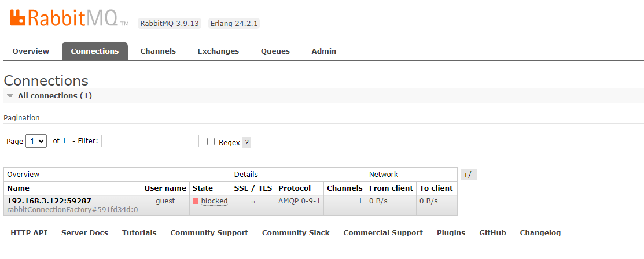Visit the Tutorials link
This screenshot has height=259, width=644.
coord(139,233)
